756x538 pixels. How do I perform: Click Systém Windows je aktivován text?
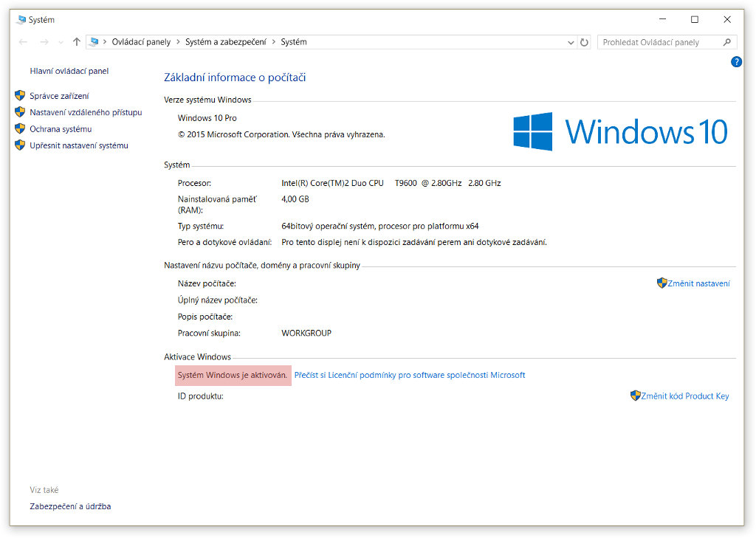point(233,375)
